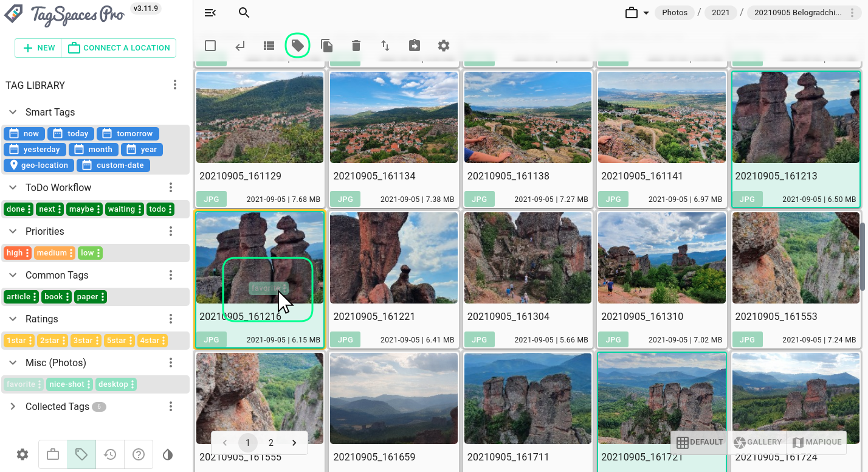The image size is (868, 472).
Task: Go to parent folder arrow icon
Action: pyautogui.click(x=239, y=46)
